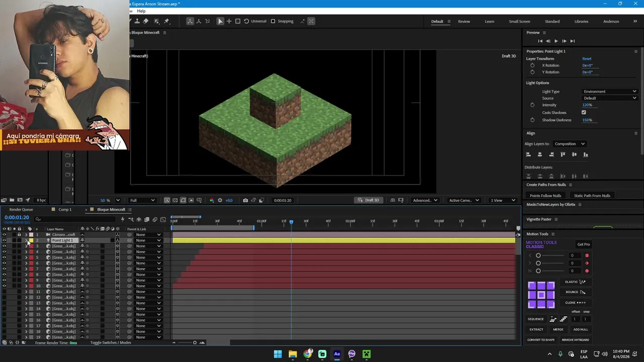Open the Help menu

(x=141, y=11)
